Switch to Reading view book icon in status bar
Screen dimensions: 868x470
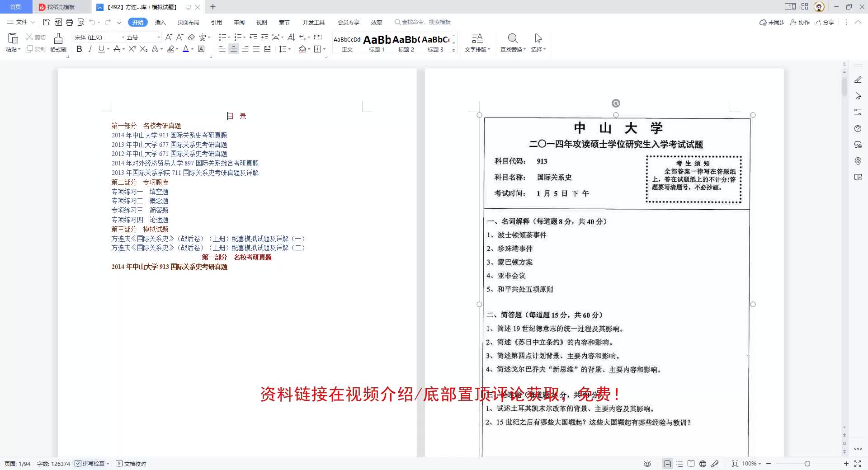tap(691, 464)
